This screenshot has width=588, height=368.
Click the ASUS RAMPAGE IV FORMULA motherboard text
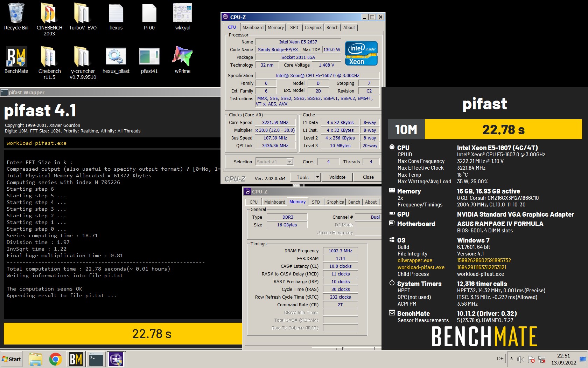tap(500, 224)
